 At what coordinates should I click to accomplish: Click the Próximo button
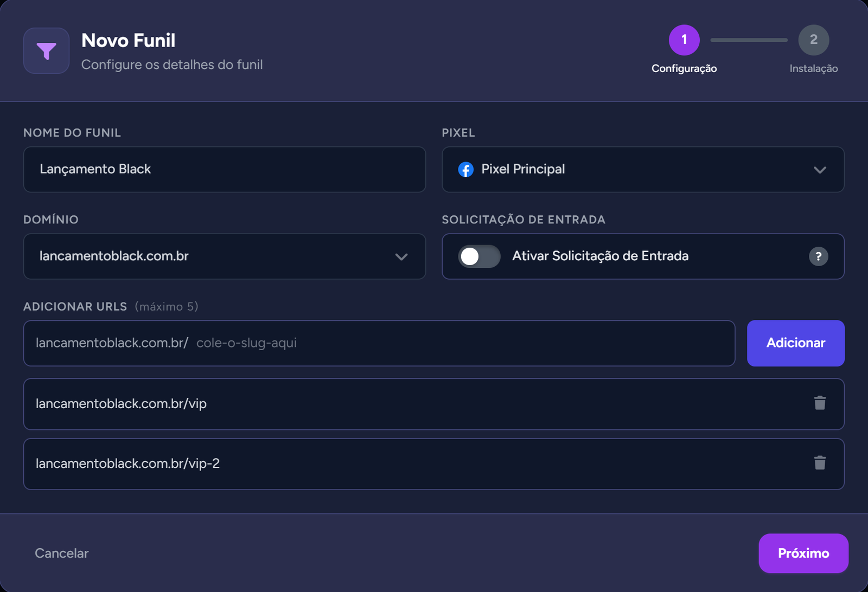pos(803,553)
